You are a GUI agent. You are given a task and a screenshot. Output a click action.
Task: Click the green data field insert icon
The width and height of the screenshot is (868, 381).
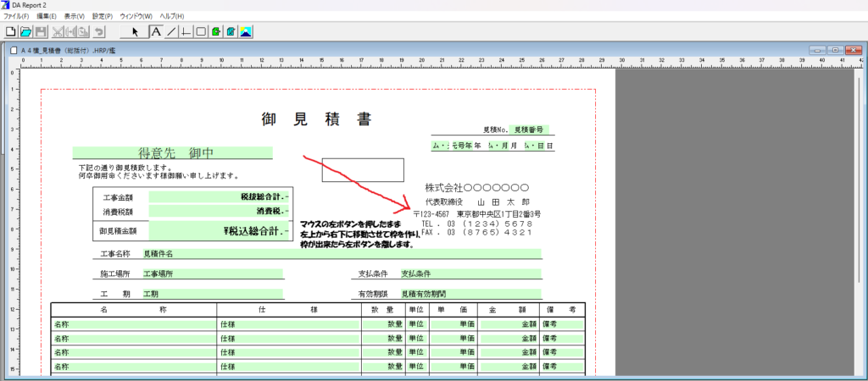click(x=216, y=32)
